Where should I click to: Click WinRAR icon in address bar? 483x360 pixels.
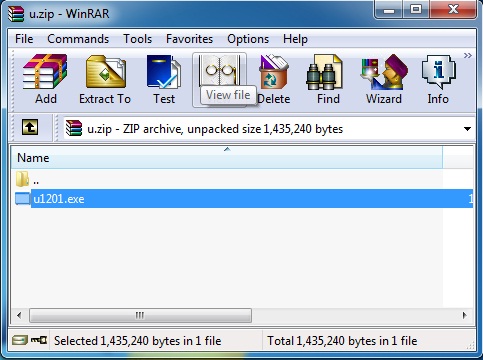point(73,128)
